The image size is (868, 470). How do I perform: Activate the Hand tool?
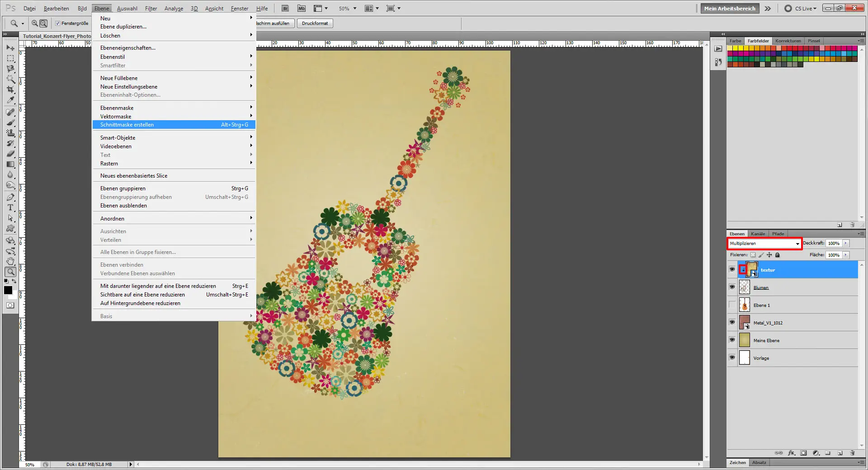click(10, 261)
